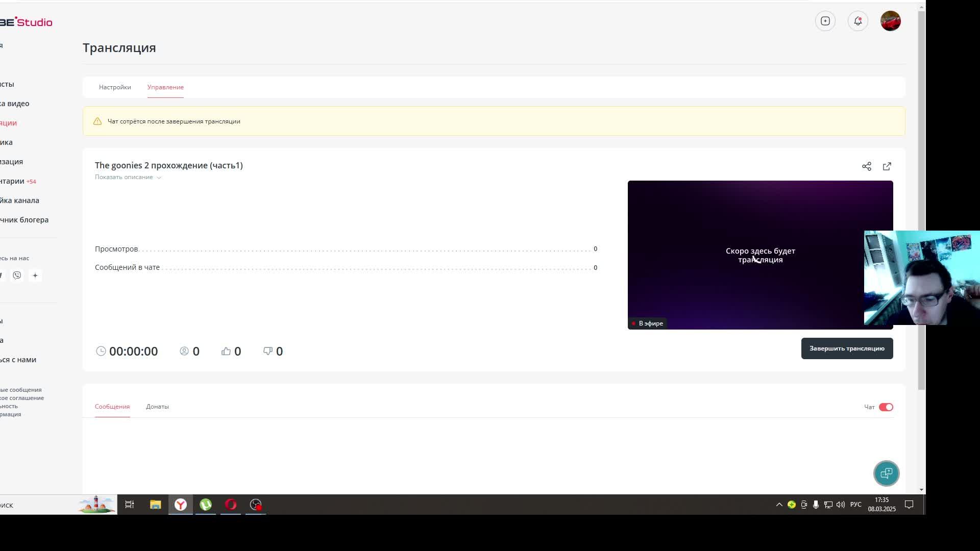The height and width of the screenshot is (551, 980).
Task: Click the share icon for the stream
Action: click(866, 165)
